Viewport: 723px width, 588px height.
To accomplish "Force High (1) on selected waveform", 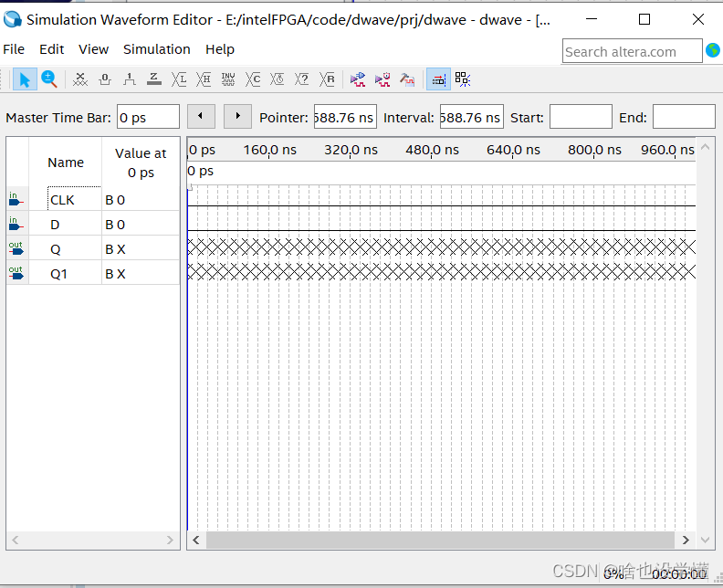I will coord(130,79).
